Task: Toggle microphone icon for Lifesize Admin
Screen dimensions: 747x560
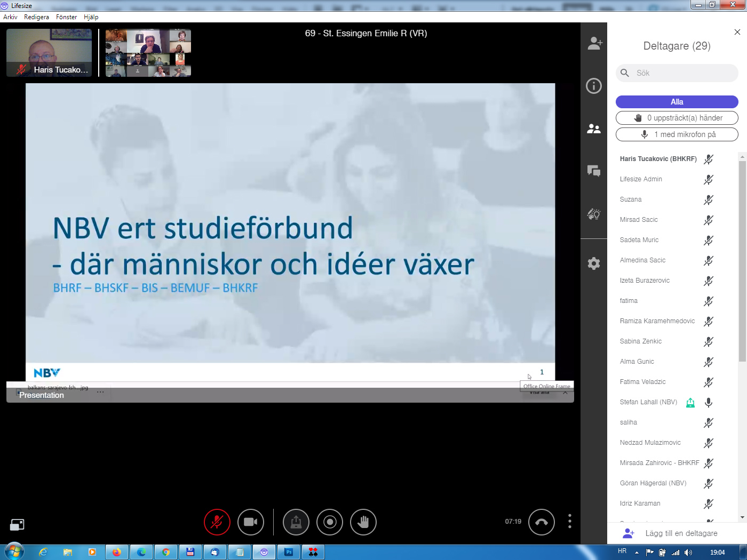Action: [x=709, y=179]
